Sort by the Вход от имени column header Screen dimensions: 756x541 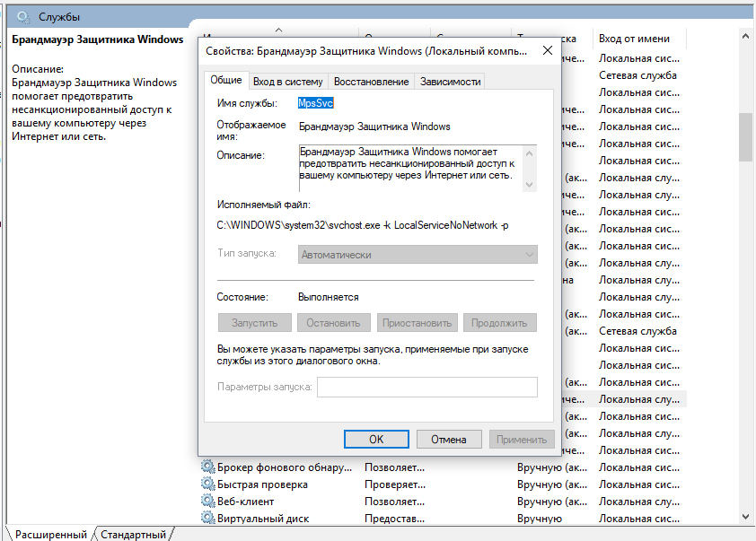coord(638,39)
